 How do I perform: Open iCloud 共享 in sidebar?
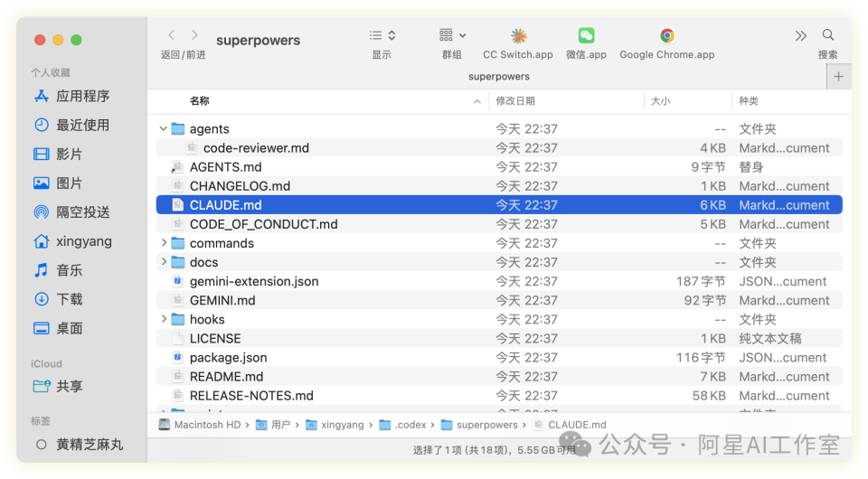pos(58,386)
